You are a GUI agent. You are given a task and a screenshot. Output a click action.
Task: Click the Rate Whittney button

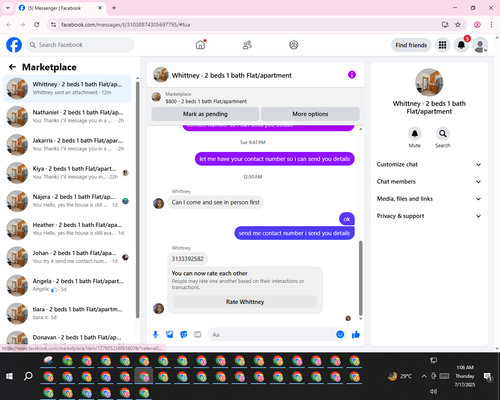(x=245, y=302)
